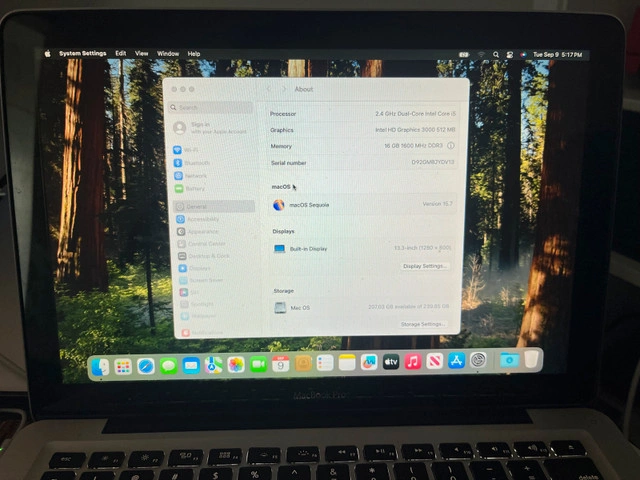Open Launchpad from the Dock
Image resolution: width=640 pixels, height=480 pixels.
coord(123,366)
